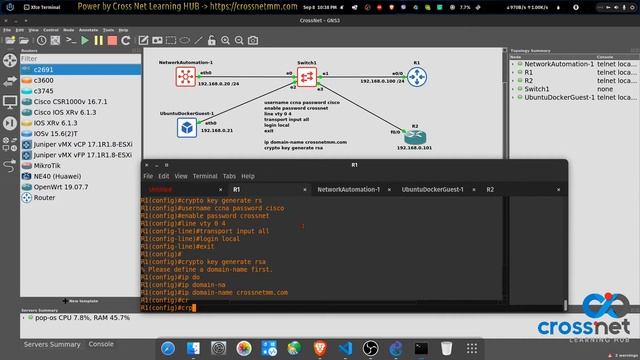The height and width of the screenshot is (360, 640).
Task: Click the Zoom out magnifier icon
Action: (239, 40)
